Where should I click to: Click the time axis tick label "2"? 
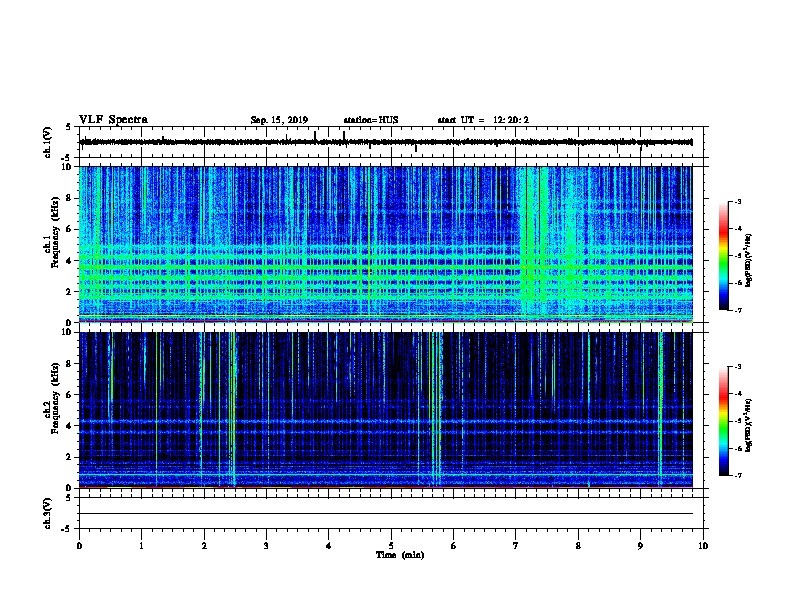click(x=204, y=546)
